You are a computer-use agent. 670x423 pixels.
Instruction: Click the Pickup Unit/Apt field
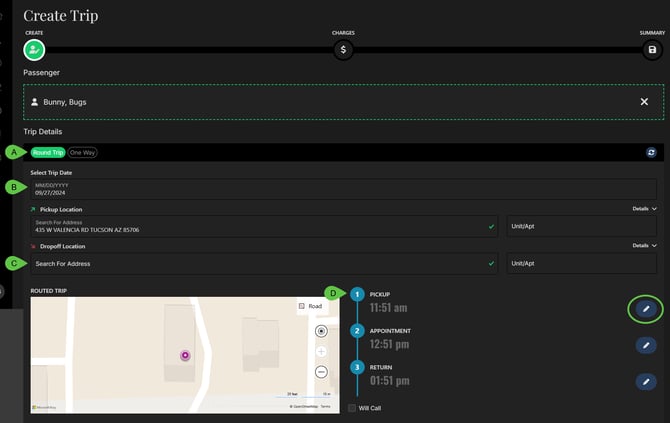[585, 227]
